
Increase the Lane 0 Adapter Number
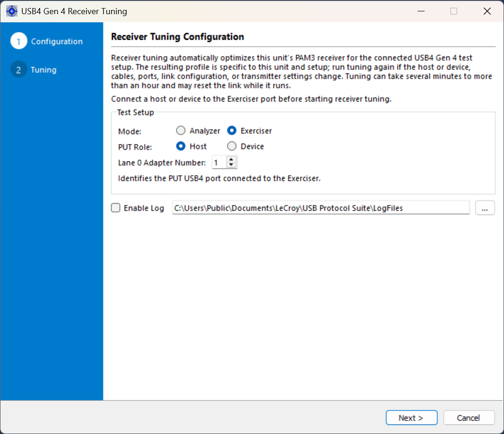(x=231, y=159)
